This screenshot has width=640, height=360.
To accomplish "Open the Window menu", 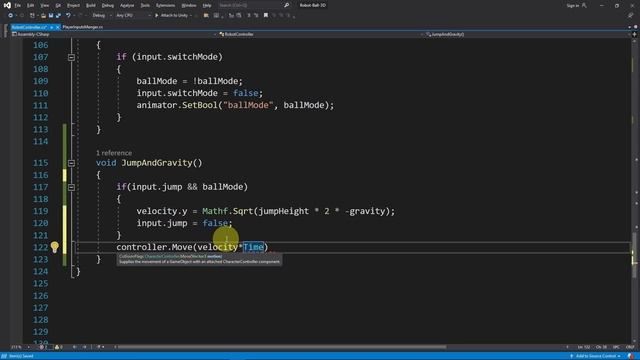I will [x=189, y=6].
